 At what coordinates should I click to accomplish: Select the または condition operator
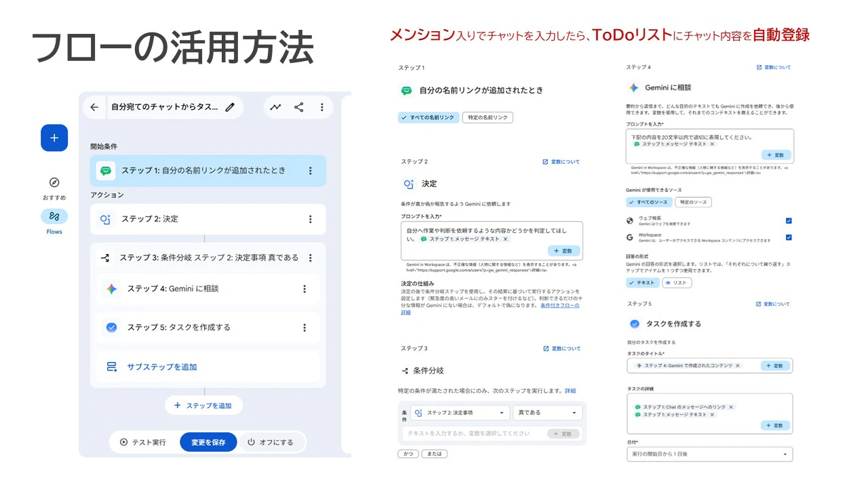(434, 454)
